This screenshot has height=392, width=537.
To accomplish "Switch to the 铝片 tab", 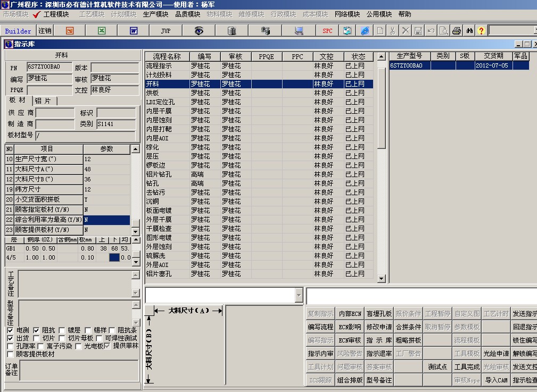I will pyautogui.click(x=45, y=101).
